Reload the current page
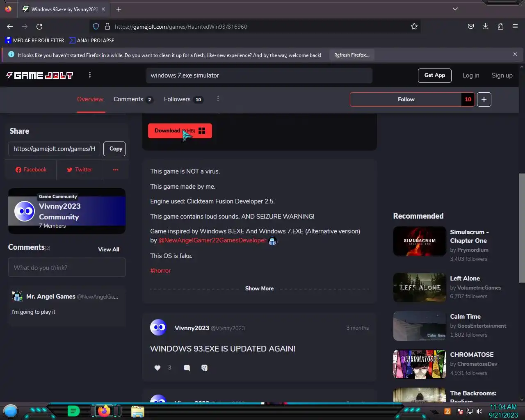The height and width of the screenshot is (420, 525). (39, 26)
